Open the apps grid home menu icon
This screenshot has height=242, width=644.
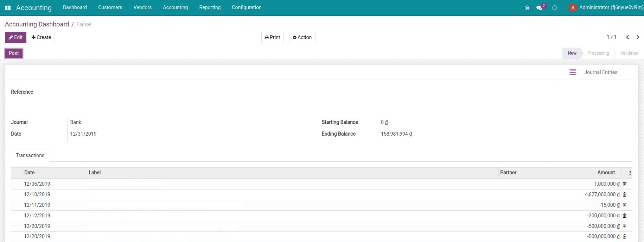pyautogui.click(x=8, y=8)
